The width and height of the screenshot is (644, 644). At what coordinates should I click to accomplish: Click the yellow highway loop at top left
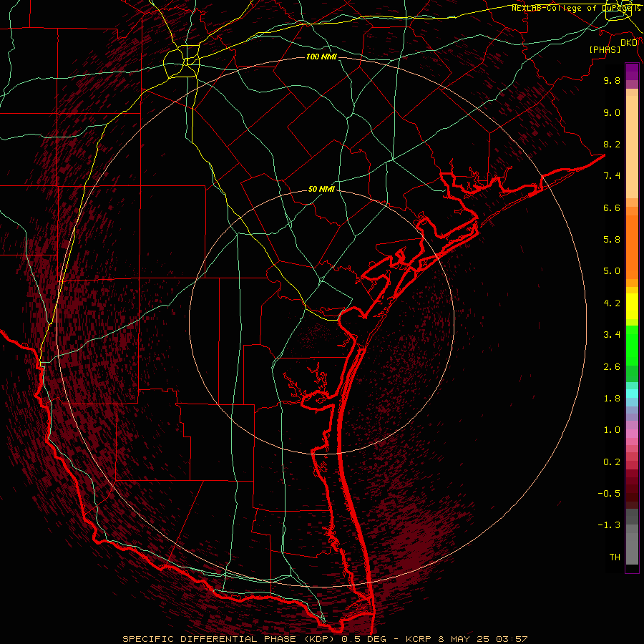(181, 62)
